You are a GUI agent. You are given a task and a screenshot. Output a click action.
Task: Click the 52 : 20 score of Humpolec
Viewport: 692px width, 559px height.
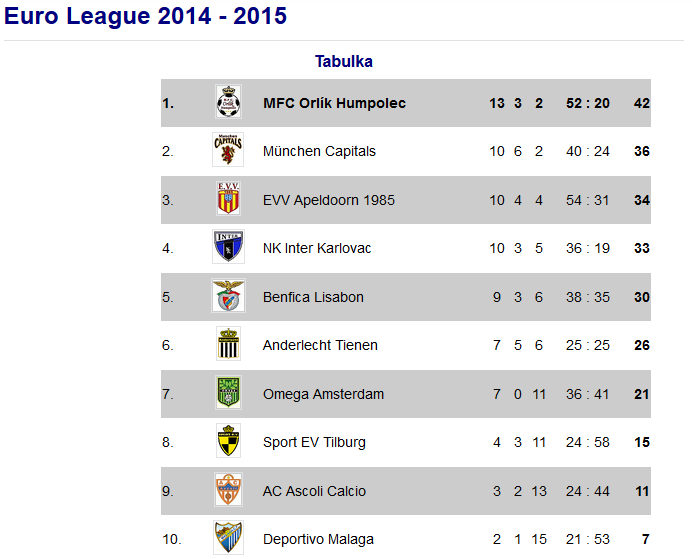point(587,103)
